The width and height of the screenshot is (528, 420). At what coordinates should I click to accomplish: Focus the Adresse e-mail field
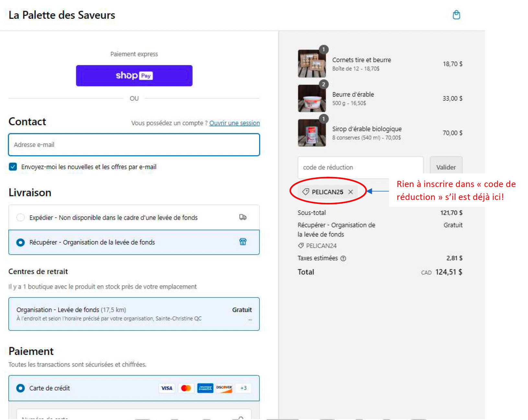(134, 145)
